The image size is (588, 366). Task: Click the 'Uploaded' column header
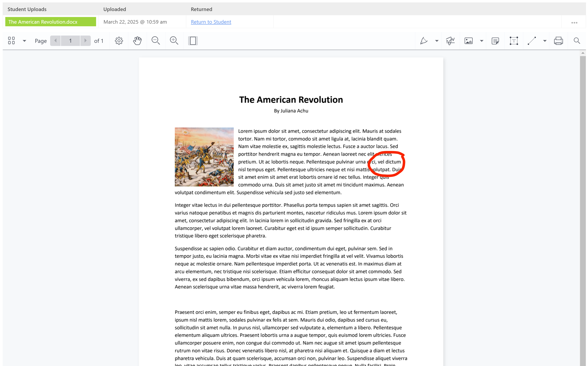click(114, 9)
